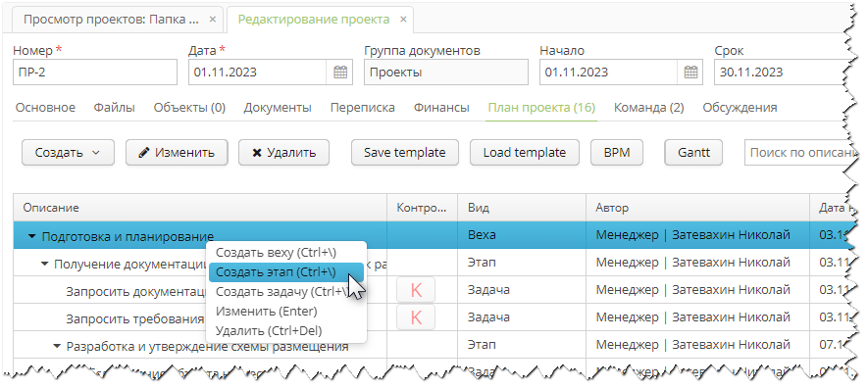This screenshot has width=868, height=389.
Task: Click the Save template button
Action: click(405, 152)
